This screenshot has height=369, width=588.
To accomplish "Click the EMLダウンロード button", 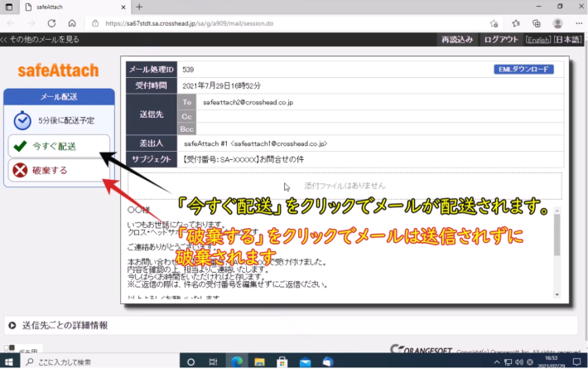I will tap(523, 69).
